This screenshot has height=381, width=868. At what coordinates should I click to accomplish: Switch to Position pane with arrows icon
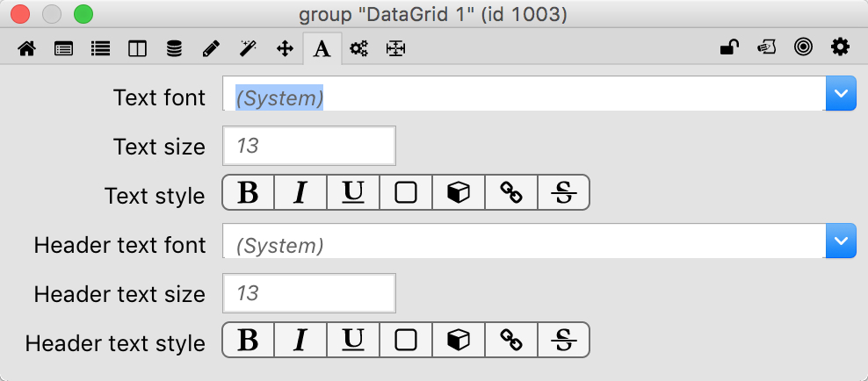pos(285,48)
